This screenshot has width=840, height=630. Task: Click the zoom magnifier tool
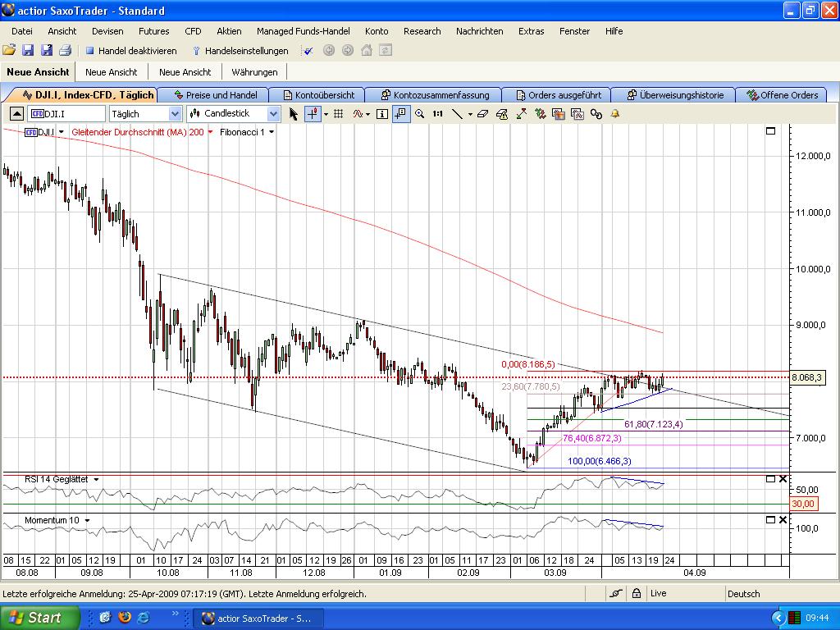click(x=420, y=114)
